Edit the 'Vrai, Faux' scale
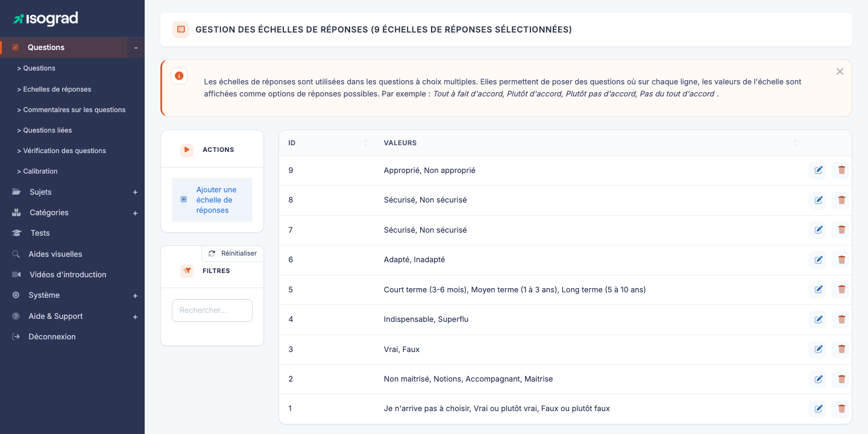 [818, 349]
